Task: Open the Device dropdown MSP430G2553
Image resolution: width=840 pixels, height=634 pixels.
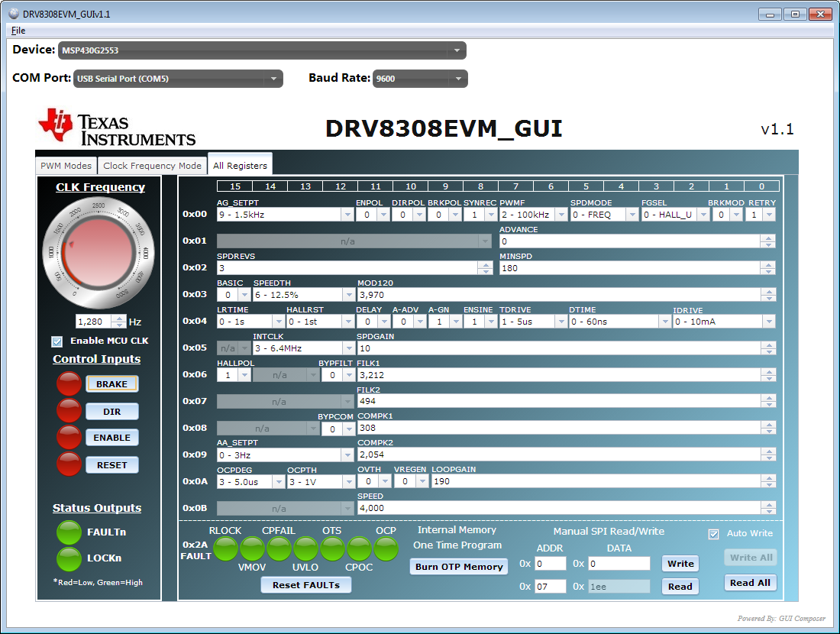Action: click(x=262, y=50)
